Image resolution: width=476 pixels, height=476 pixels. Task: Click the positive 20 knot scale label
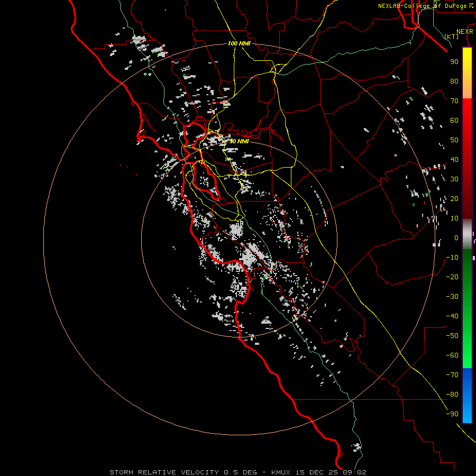454,199
